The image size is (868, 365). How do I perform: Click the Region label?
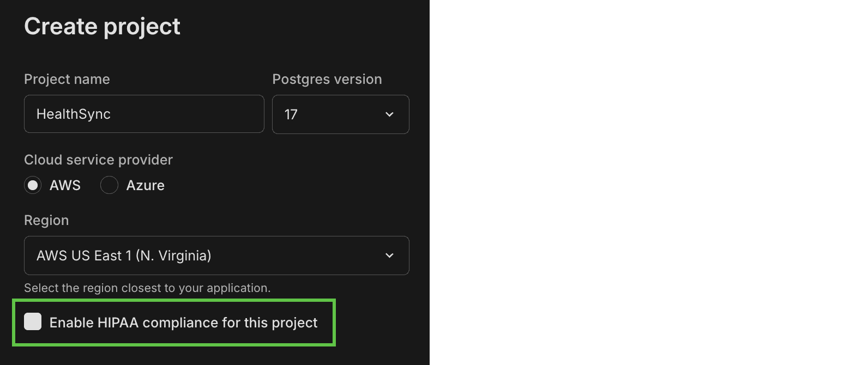pos(46,220)
